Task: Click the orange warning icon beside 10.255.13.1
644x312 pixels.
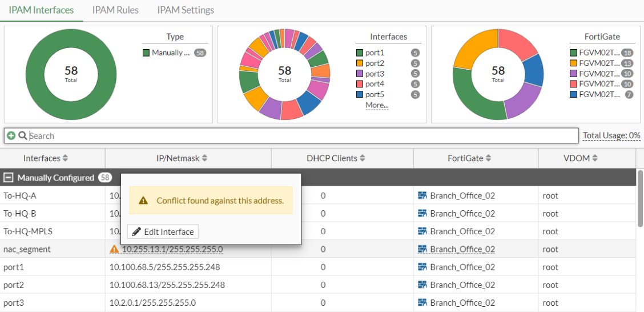Action: 114,249
